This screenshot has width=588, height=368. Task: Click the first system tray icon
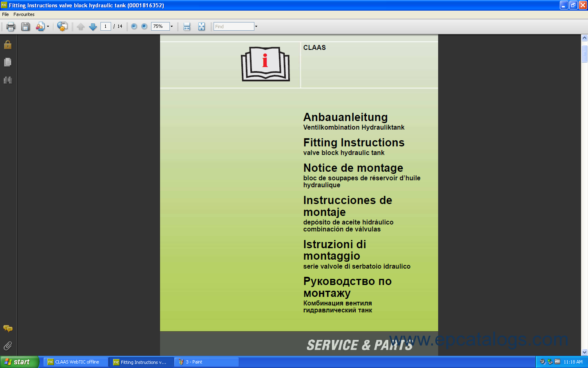coord(543,361)
